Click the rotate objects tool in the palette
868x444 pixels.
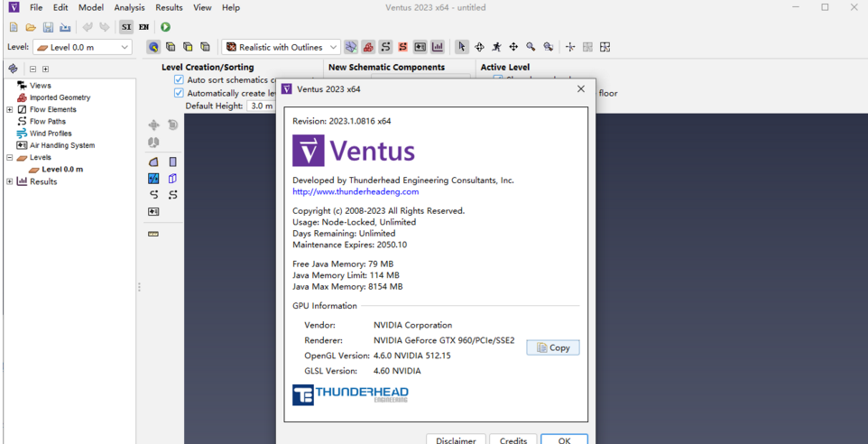172,125
